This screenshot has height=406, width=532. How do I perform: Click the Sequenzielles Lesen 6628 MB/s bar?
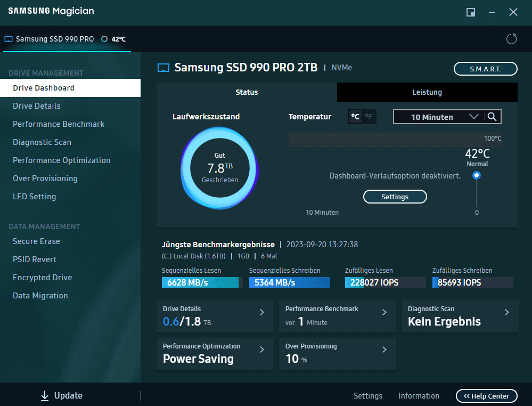click(202, 282)
